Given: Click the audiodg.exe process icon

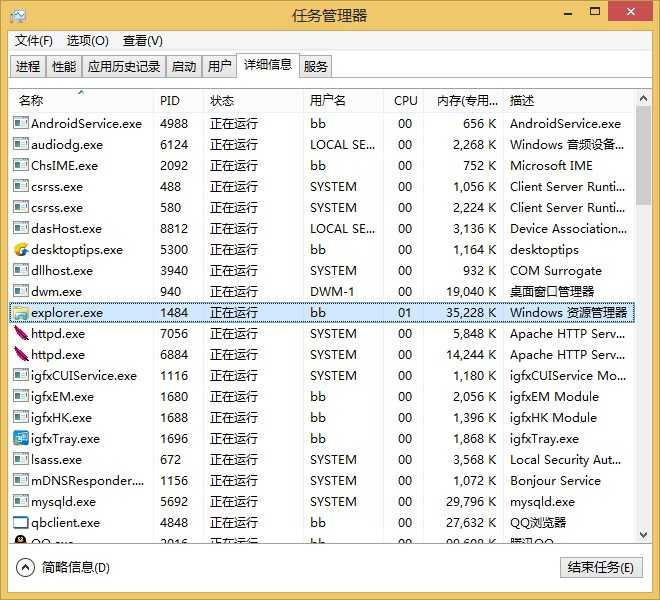Looking at the screenshot, I should (x=21, y=144).
